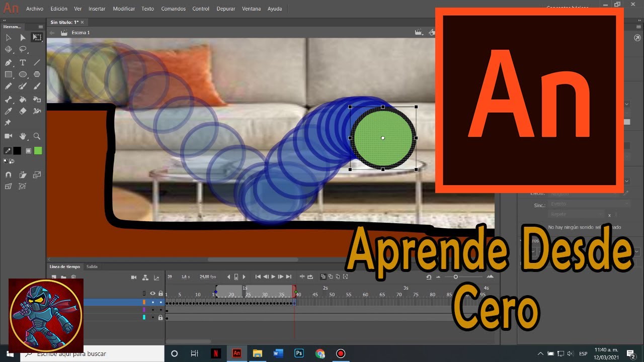Select the Text tool

(23, 63)
